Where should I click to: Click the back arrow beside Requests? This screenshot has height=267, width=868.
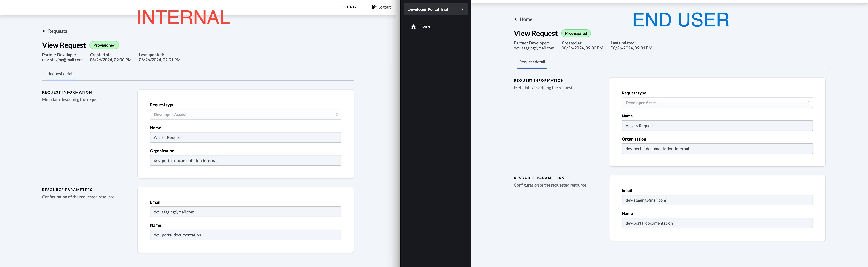[x=44, y=31]
